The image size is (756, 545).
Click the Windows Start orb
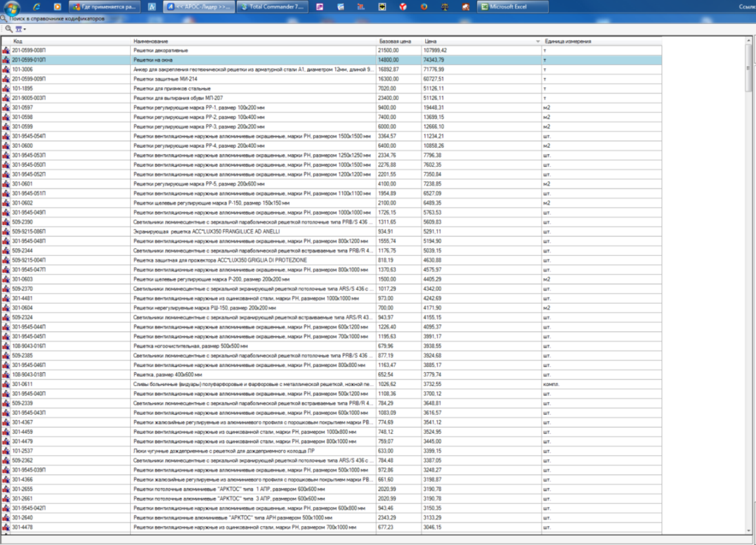(x=11, y=7)
